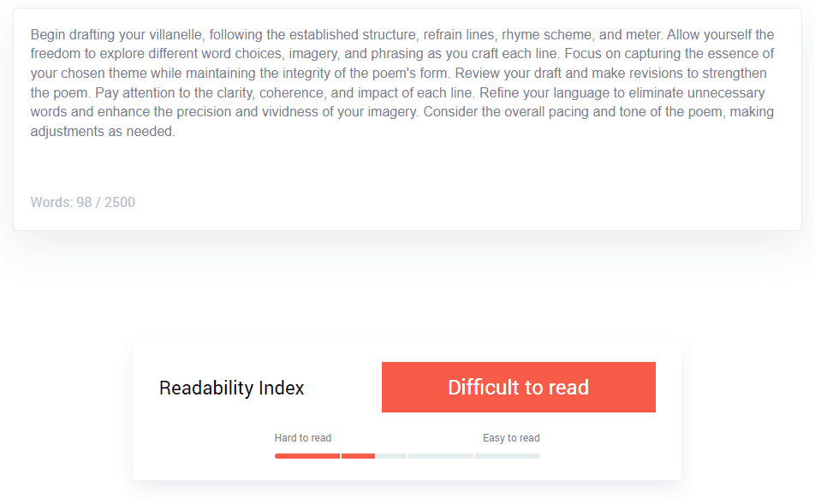Screen dimensions: 815x504
Task: Click the readability progress bar
Action: pyautogui.click(x=407, y=456)
